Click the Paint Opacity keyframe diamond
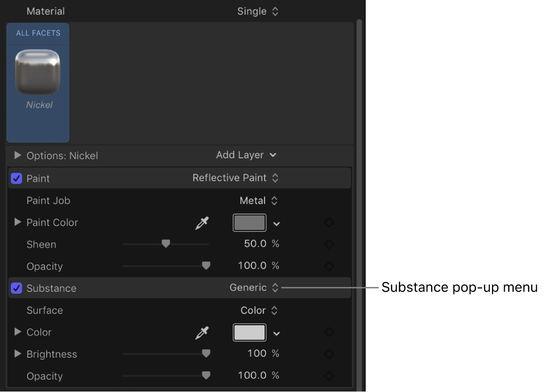The image size is (545, 392). (x=329, y=266)
